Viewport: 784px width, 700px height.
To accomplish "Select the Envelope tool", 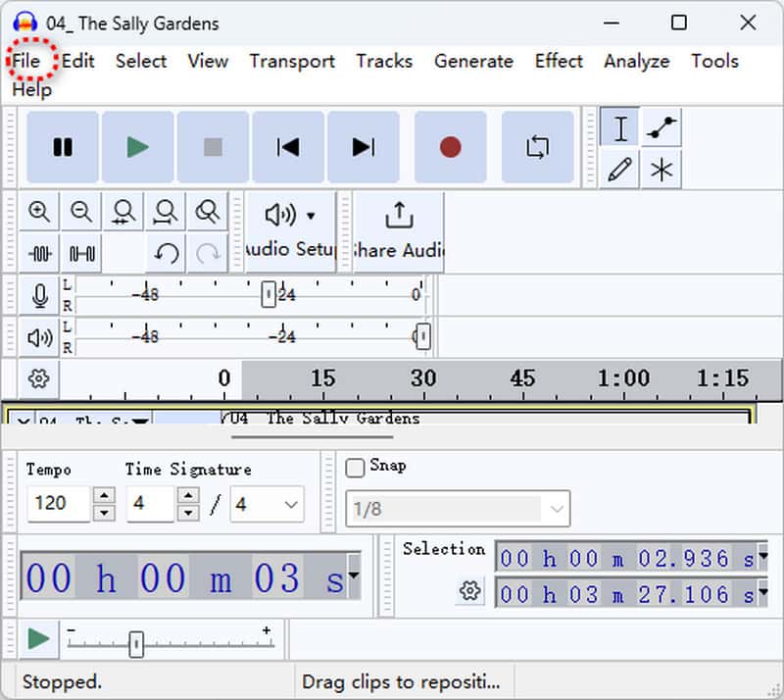I will pyautogui.click(x=662, y=128).
